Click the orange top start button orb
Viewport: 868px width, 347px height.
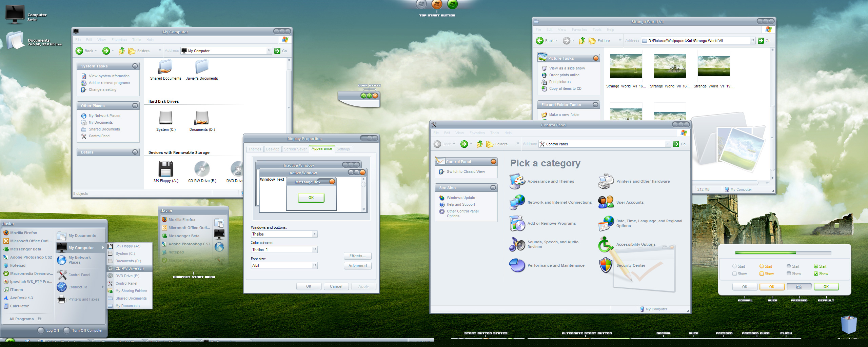click(437, 4)
